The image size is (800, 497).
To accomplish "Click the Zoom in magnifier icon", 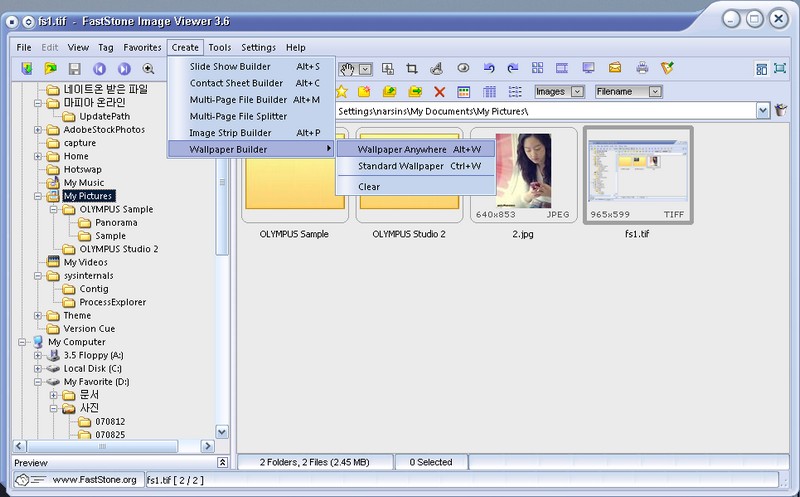I will [x=148, y=68].
